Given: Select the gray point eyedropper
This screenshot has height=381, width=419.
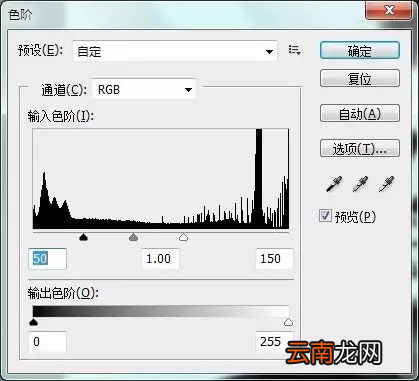Looking at the screenshot, I should click(x=360, y=184).
